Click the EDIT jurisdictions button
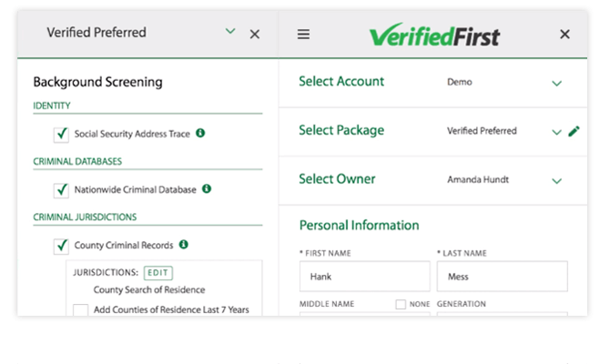Viewport: 610px width, 364px height. click(x=158, y=273)
